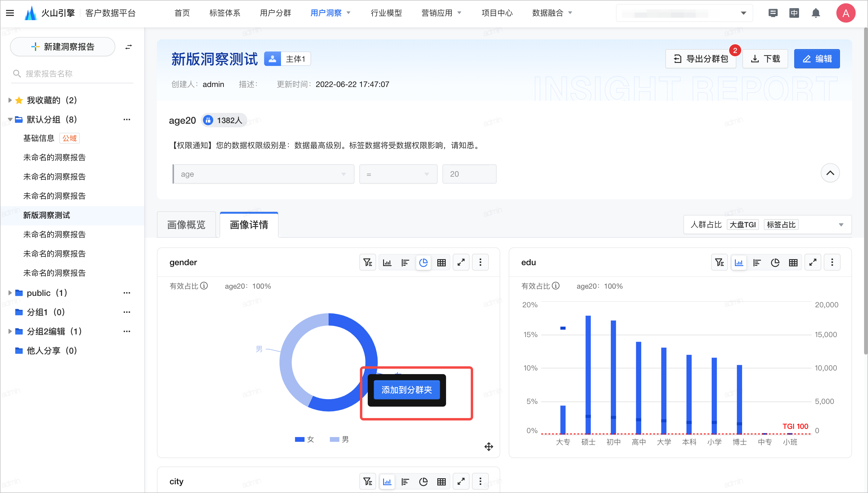The image size is (868, 493).
Task: Open 标签体系 menu
Action: 225,13
